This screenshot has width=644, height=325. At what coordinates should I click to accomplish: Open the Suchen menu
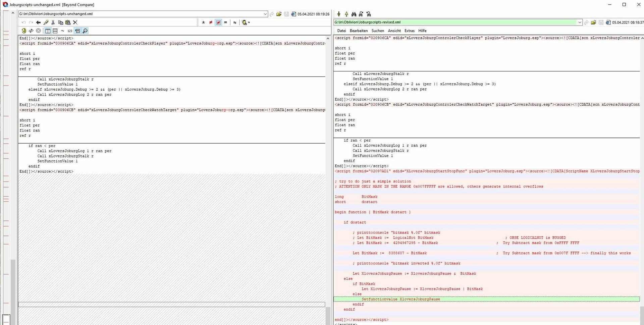click(x=378, y=31)
